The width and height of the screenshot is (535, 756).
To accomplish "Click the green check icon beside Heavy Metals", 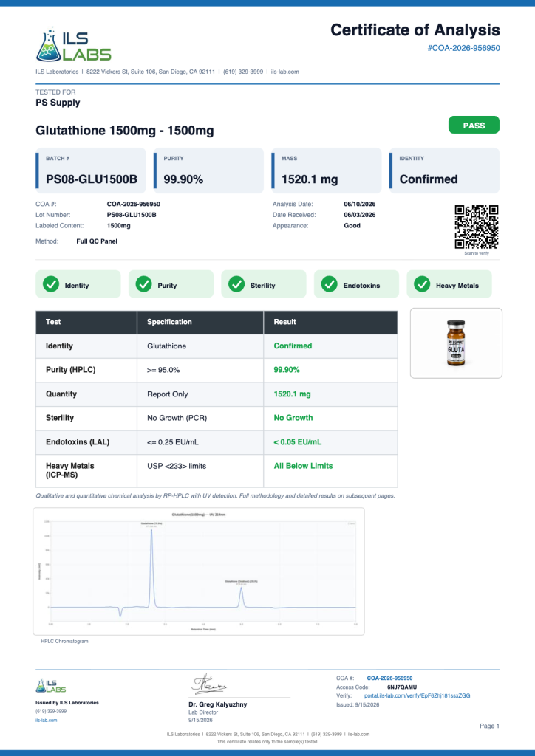I will coord(422,284).
